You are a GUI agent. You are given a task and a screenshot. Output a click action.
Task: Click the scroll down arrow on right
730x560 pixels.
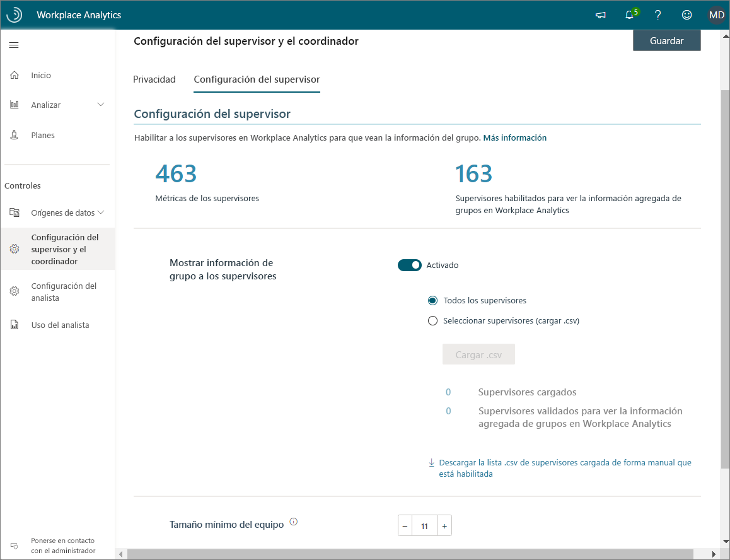725,542
